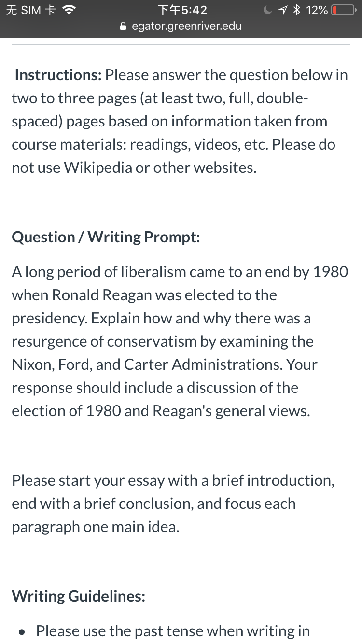This screenshot has width=362, height=644.
Task: Tap the Ronald Reagan text line
Action: (x=144, y=295)
